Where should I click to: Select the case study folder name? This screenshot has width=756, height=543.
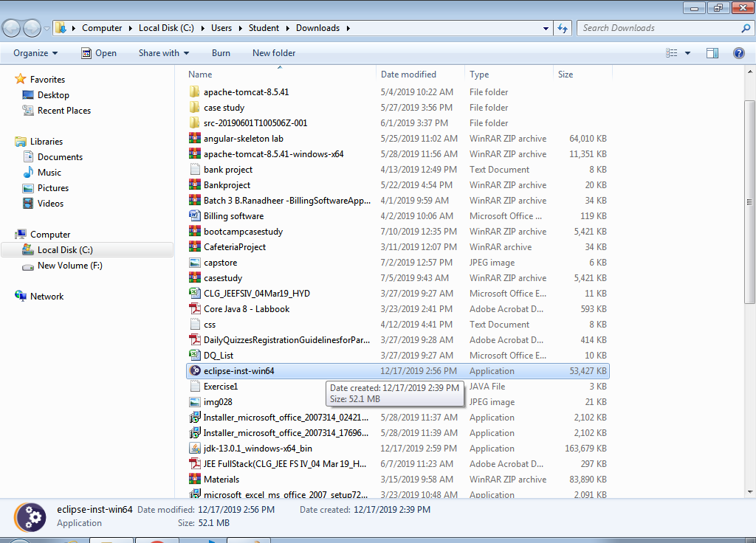(224, 108)
